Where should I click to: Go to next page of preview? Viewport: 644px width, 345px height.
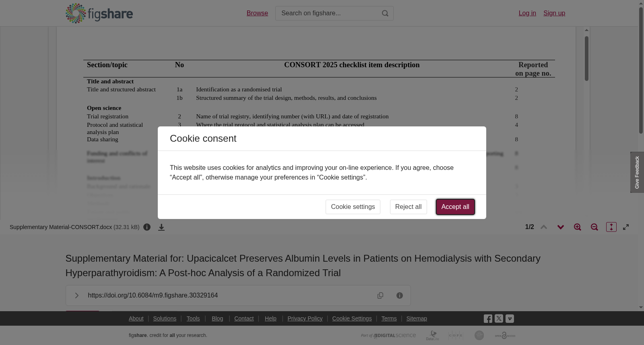[x=561, y=227]
